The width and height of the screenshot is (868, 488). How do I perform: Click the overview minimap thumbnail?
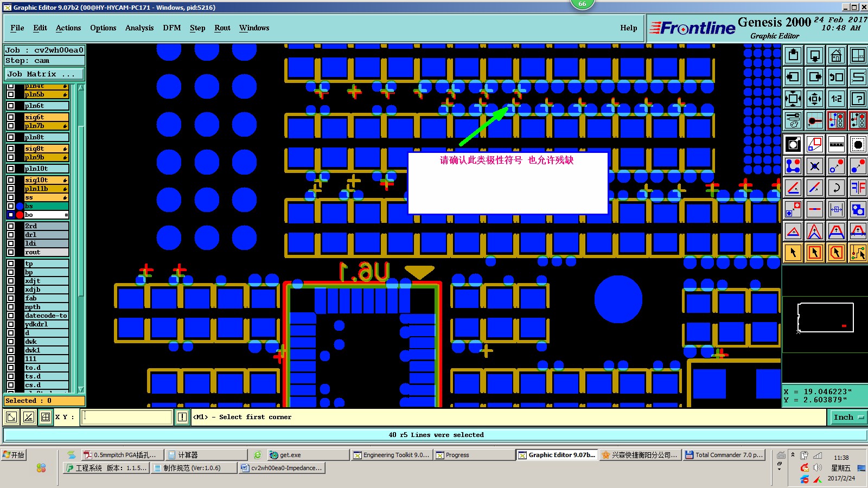click(825, 317)
